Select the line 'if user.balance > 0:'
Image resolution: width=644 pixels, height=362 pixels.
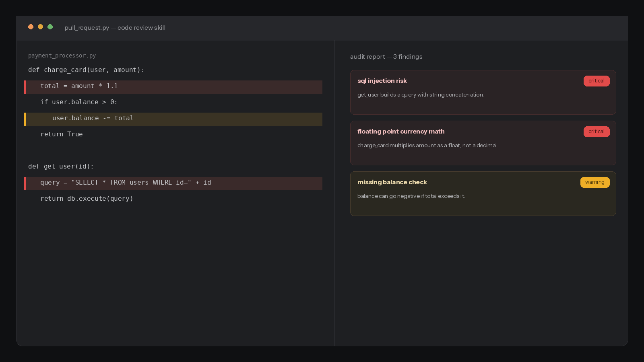[x=79, y=102]
